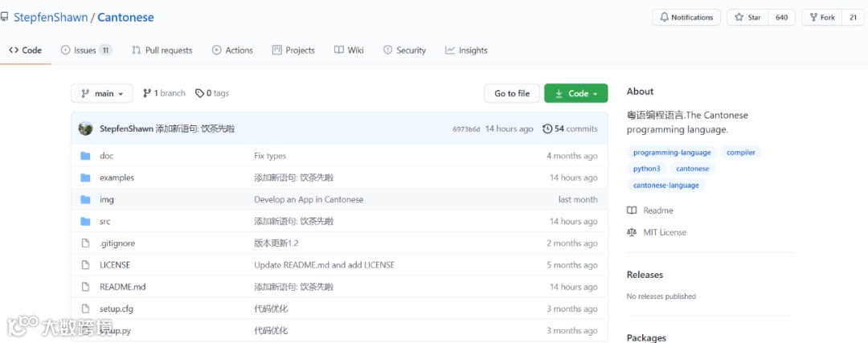868x343 pixels.
Task: Open the .gitignore file
Action: click(x=117, y=243)
